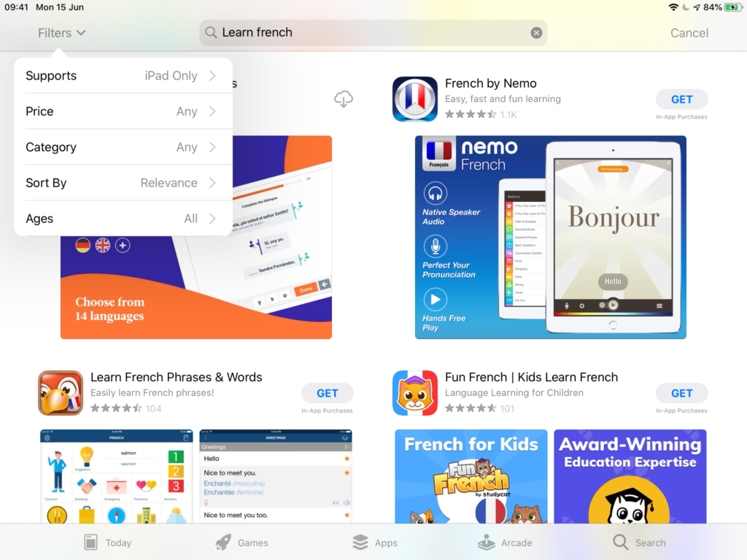Select the Search tab icon

coord(621,542)
